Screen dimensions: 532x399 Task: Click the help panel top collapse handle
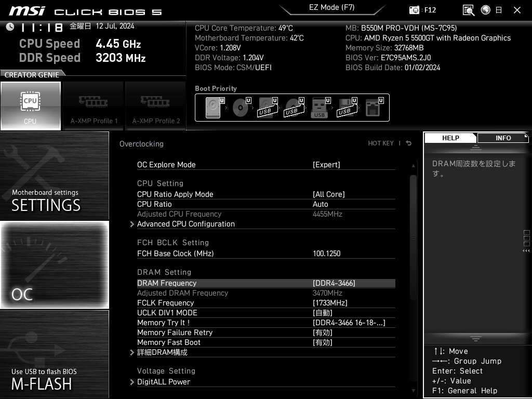tap(476, 148)
